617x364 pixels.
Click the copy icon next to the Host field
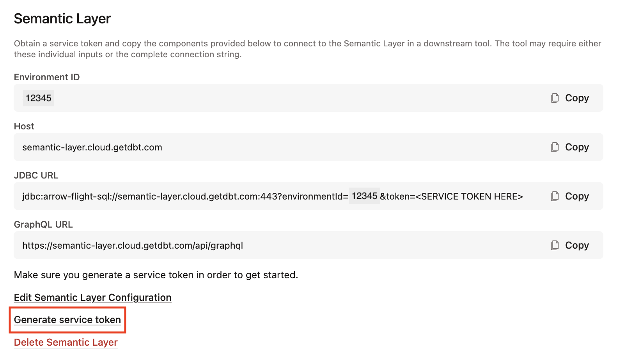coord(555,147)
